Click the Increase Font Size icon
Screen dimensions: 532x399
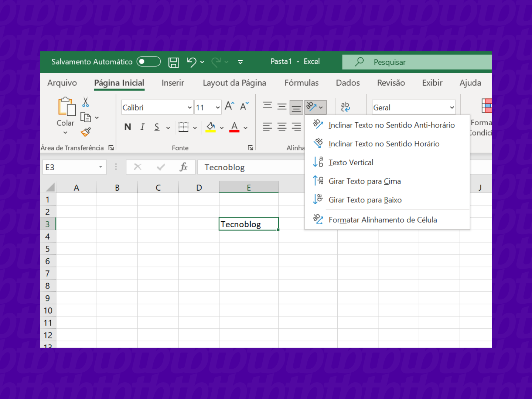pyautogui.click(x=229, y=106)
